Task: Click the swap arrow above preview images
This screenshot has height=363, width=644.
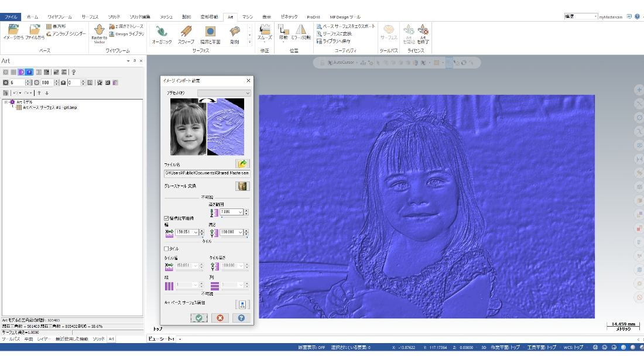Action: coord(207,100)
